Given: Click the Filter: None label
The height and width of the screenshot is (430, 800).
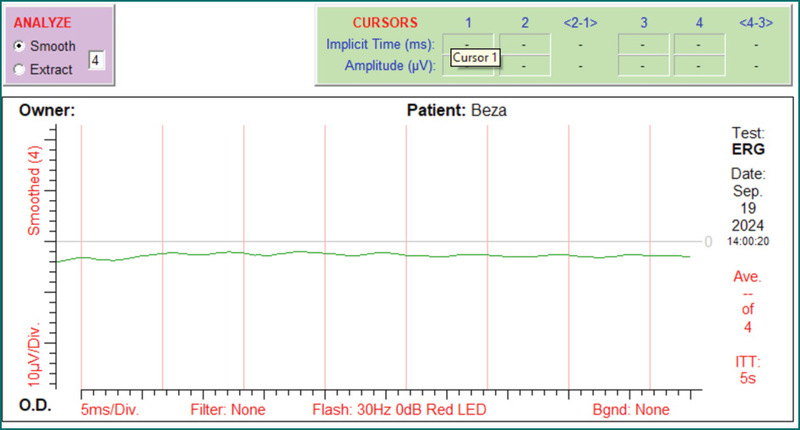Looking at the screenshot, I should pos(226,410).
